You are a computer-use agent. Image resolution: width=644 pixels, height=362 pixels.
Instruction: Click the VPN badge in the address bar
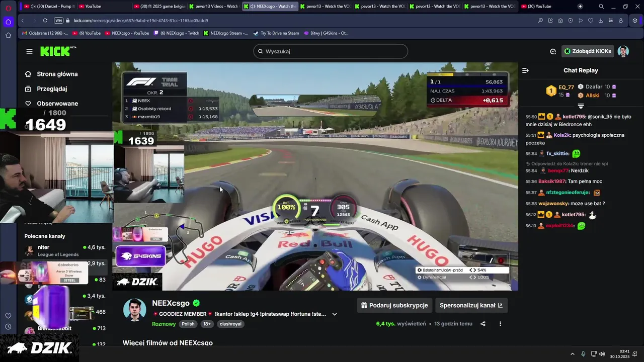click(x=58, y=21)
